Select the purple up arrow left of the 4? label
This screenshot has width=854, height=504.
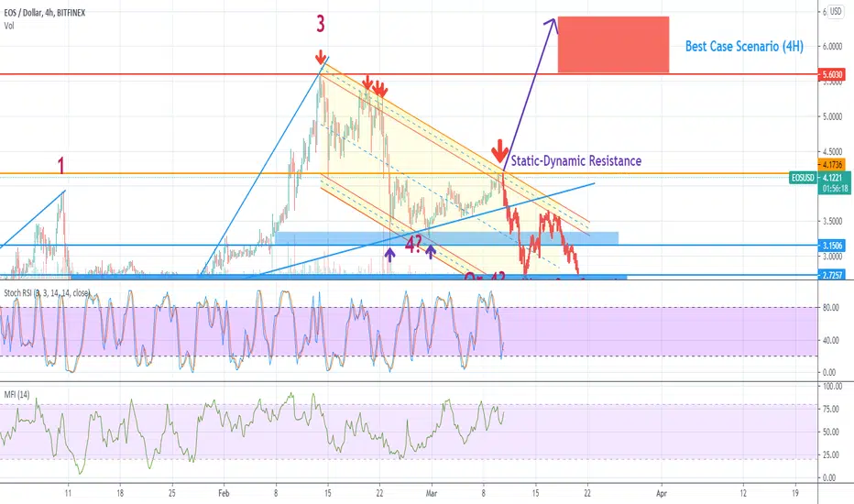coord(390,253)
